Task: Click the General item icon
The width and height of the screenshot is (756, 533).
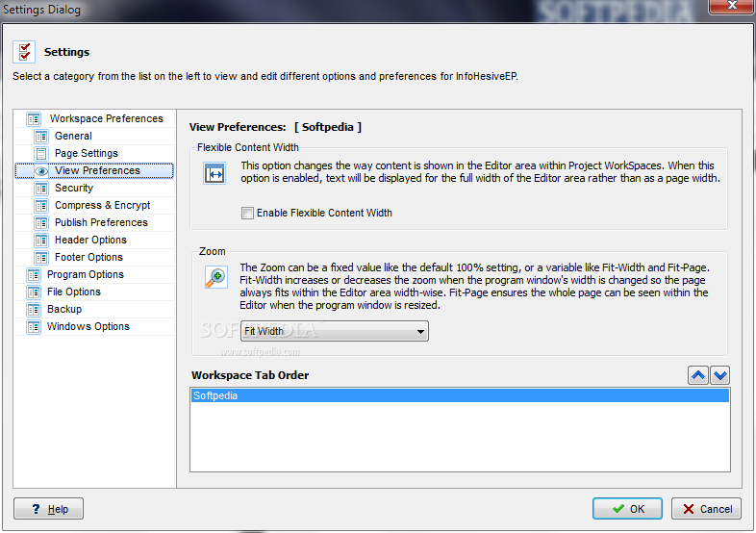Action: click(x=41, y=136)
